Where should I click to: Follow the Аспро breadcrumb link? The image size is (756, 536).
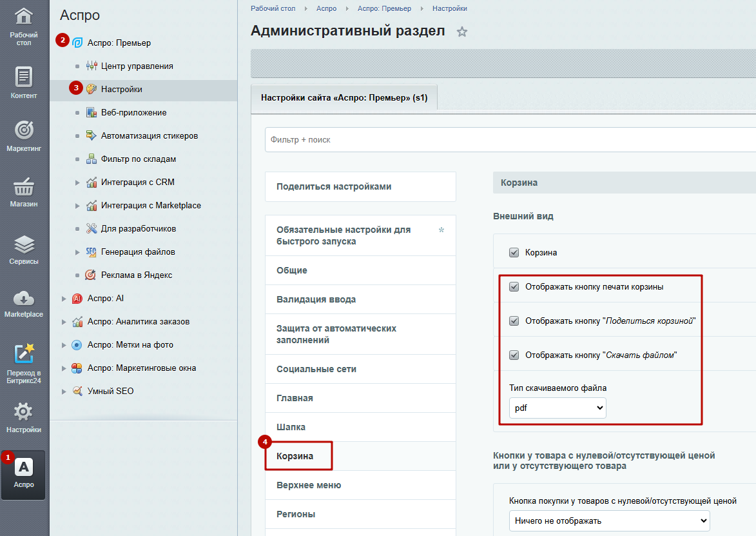pos(326,8)
